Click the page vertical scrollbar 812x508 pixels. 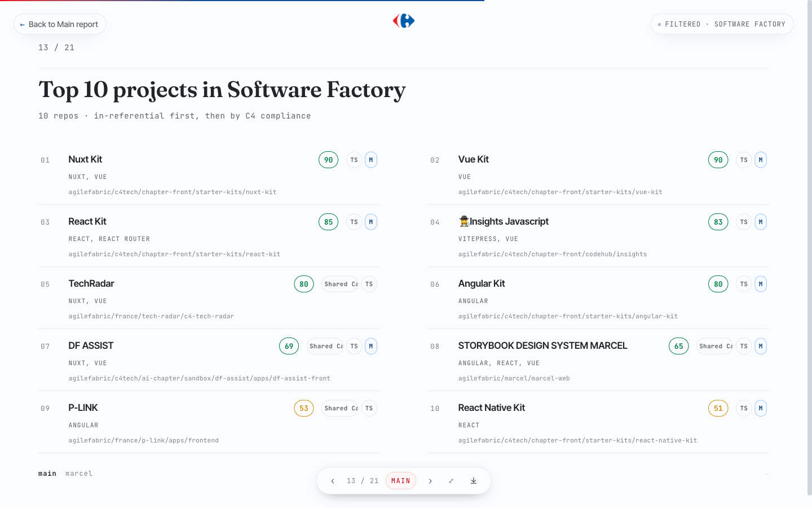(x=810, y=248)
